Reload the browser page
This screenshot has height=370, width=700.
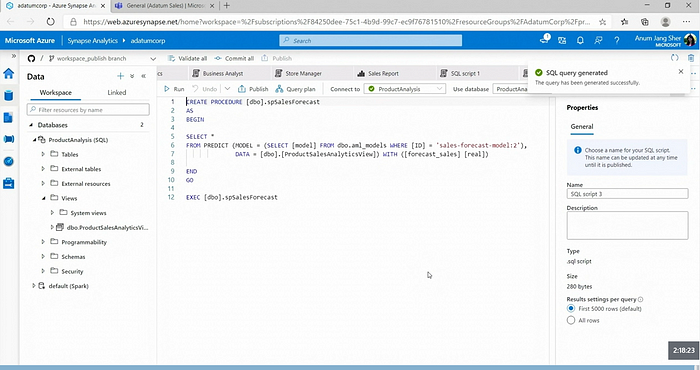[x=50, y=21]
